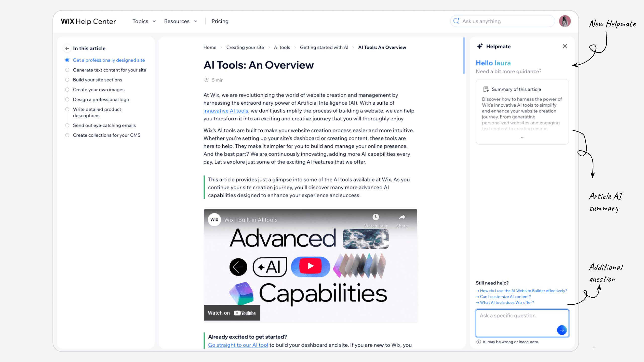Image resolution: width=644 pixels, height=362 pixels.
Task: Select 'Build your site sections' bullet
Action: click(97, 80)
